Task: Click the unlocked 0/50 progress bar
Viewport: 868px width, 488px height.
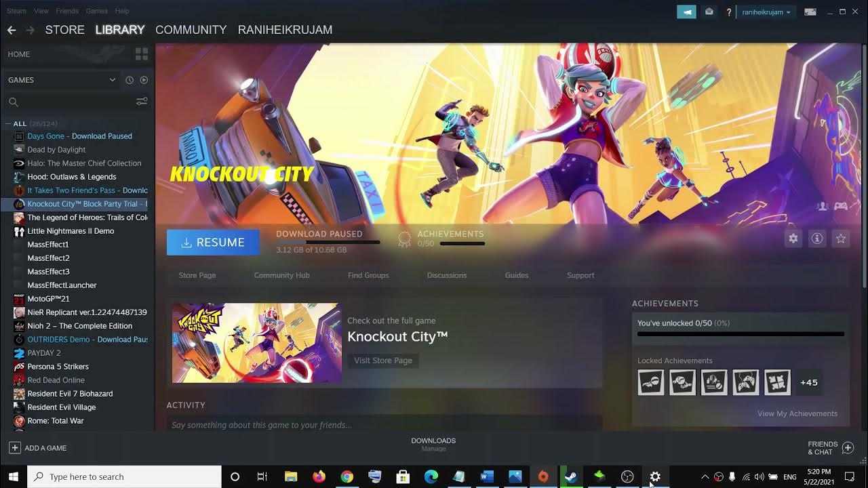Action: (741, 333)
